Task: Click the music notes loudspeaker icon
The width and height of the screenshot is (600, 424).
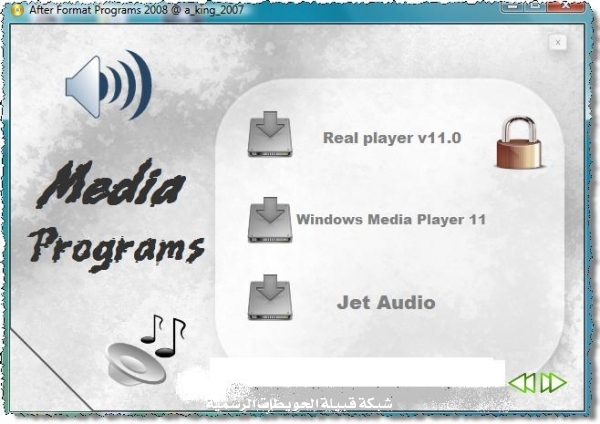Action: click(x=145, y=349)
